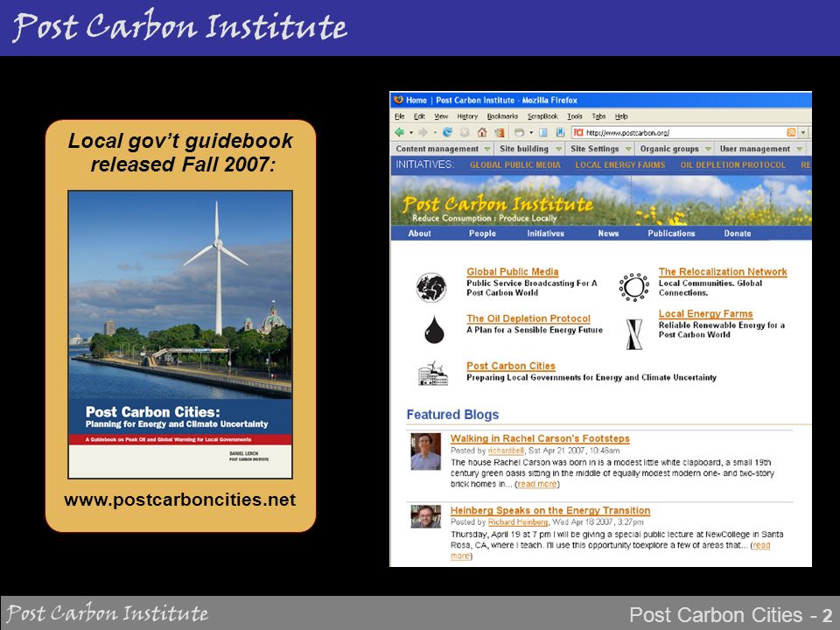The image size is (840, 630).
Task: Go to the browser Home icon
Action: tap(482, 132)
